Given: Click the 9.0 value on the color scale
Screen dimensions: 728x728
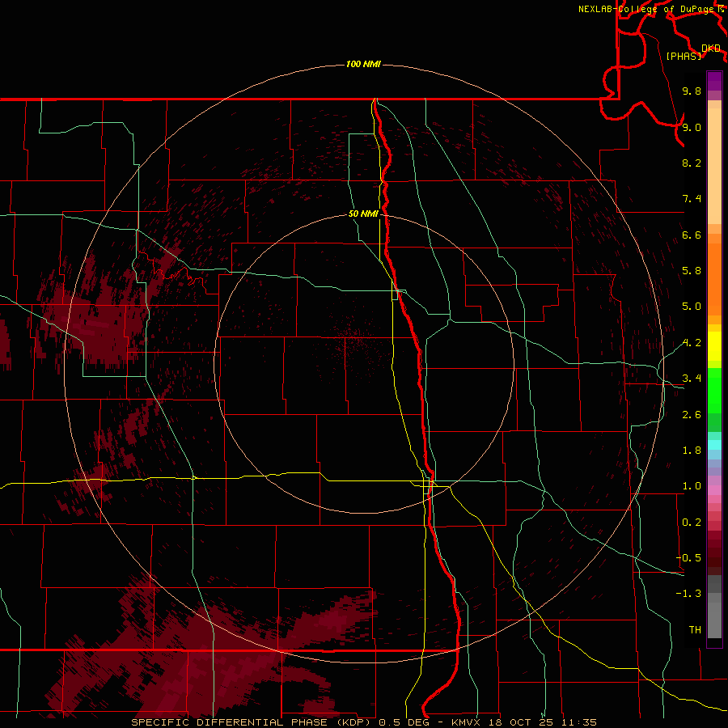Looking at the screenshot, I should pyautogui.click(x=692, y=127).
